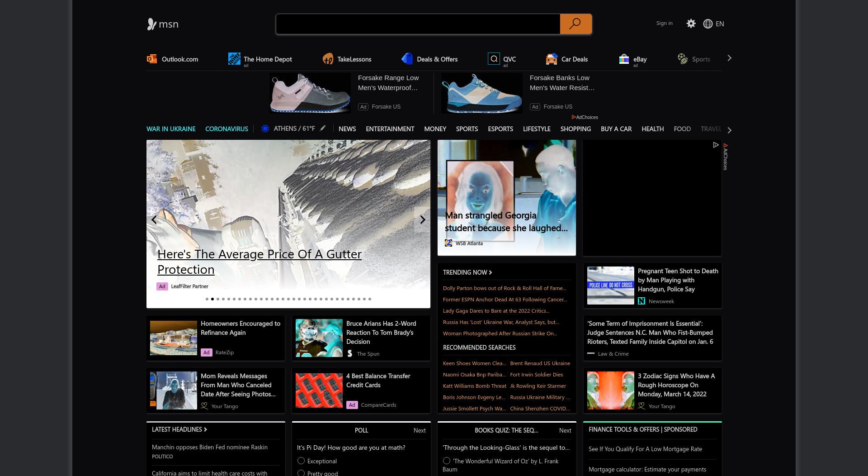Open 4 Best Balance Transfer cards thumbnail
This screenshot has height=476, width=868.
click(319, 390)
